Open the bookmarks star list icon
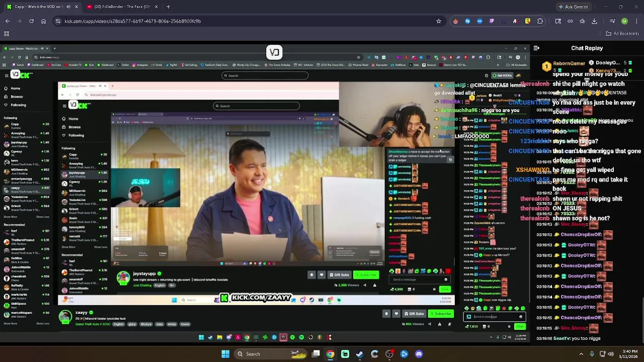Image resolution: width=644 pixels, height=362 pixels. coord(582,21)
